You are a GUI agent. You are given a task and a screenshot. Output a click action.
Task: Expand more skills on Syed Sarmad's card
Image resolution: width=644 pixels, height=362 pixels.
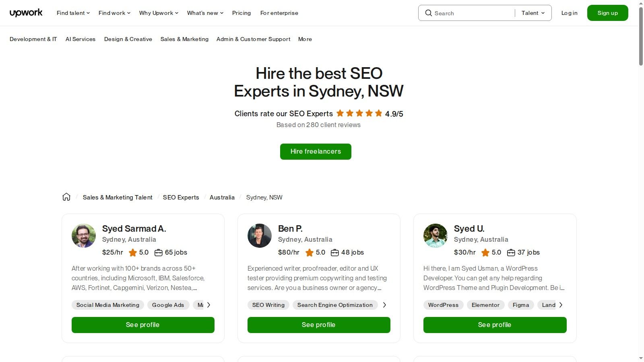(209, 305)
